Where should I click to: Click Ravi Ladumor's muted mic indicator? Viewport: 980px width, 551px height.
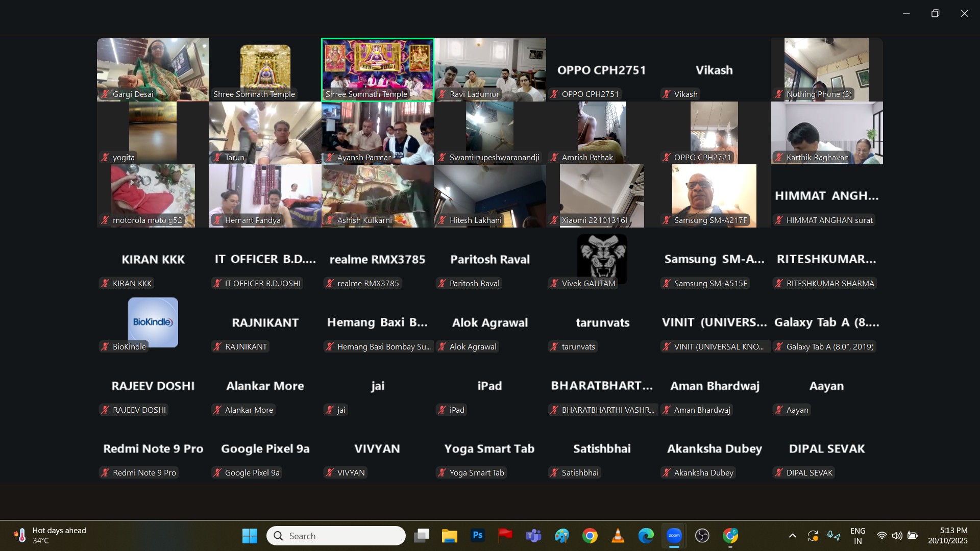click(442, 94)
